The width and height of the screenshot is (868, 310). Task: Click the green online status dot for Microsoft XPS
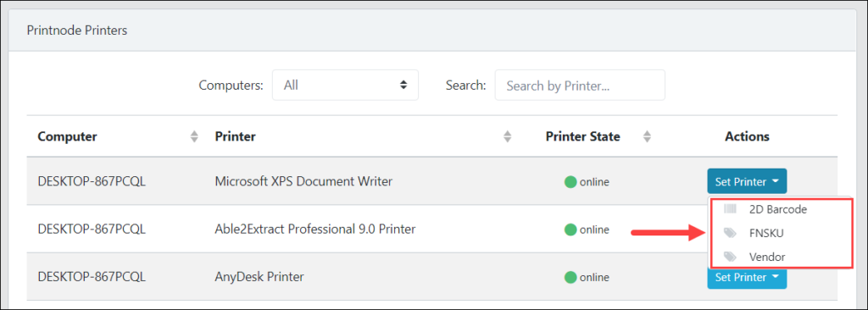(570, 181)
